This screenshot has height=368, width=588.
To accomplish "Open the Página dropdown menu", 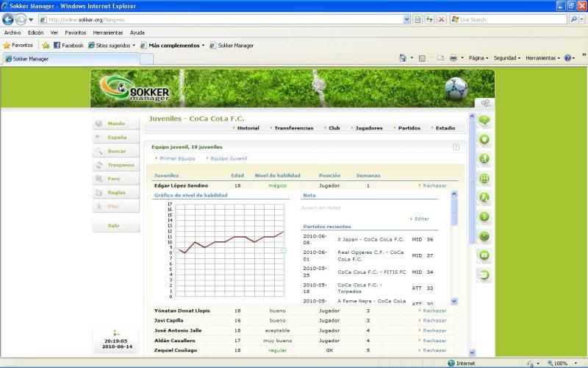I will [478, 58].
